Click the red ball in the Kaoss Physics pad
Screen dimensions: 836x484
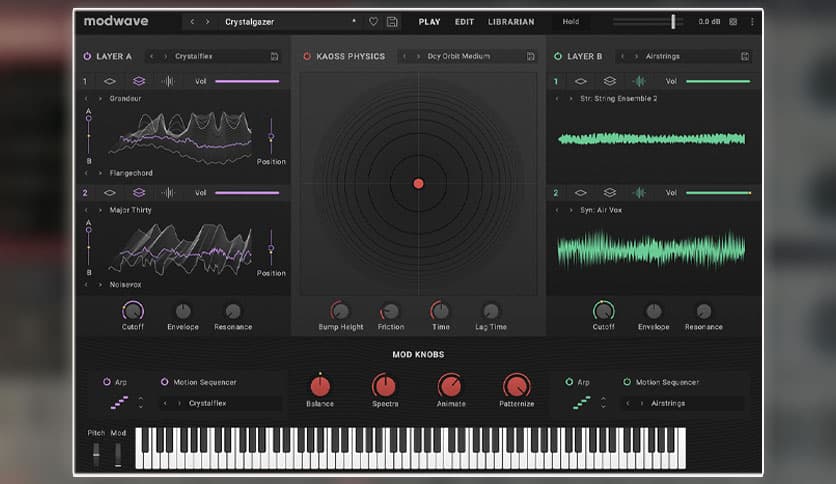[x=419, y=184]
